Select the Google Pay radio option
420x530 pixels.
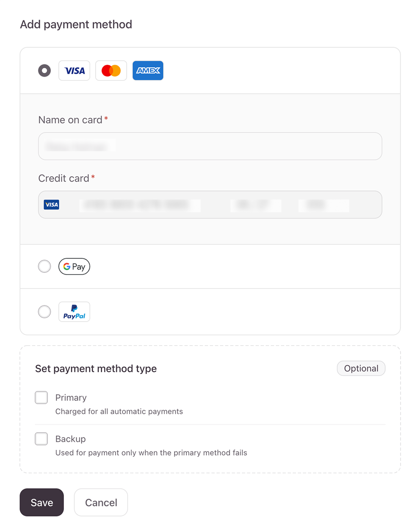pyautogui.click(x=44, y=266)
